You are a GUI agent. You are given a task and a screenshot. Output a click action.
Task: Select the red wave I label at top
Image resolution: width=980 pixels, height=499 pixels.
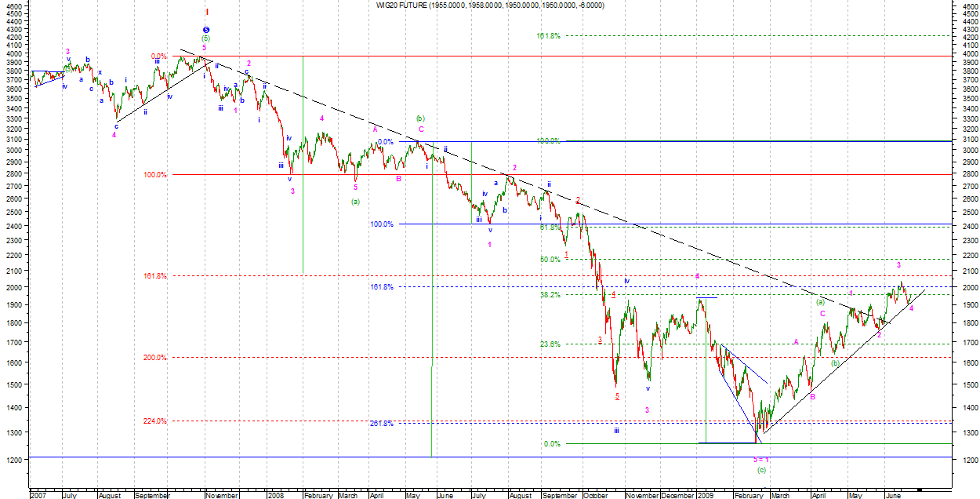pyautogui.click(x=206, y=12)
